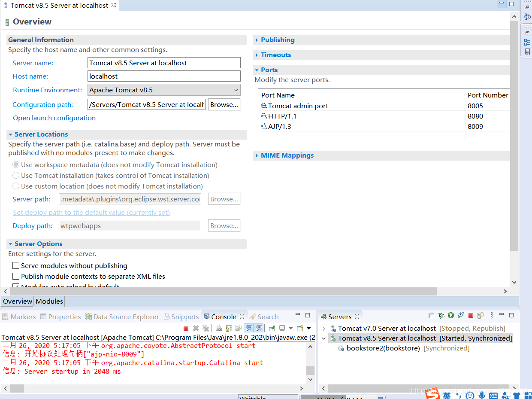Enable Publish module contexts to separate XML files
The width and height of the screenshot is (532, 399).
point(16,277)
